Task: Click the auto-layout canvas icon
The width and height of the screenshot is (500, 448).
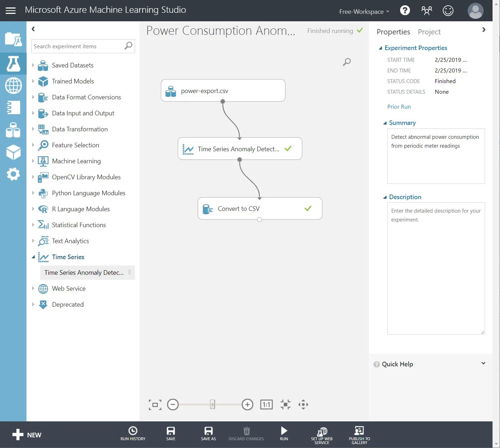Action: tap(285, 404)
